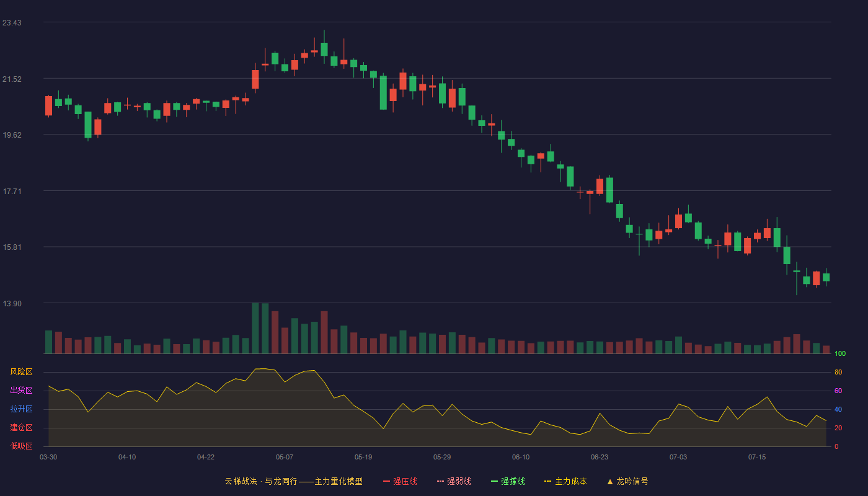
Task: Select the 拉升区 zone label
Action: click(21, 409)
